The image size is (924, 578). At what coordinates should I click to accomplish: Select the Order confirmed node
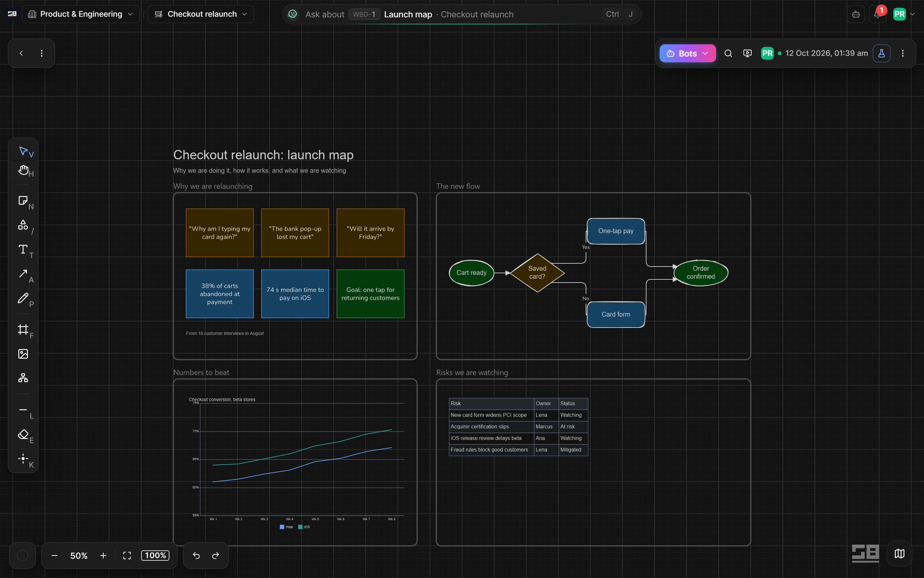tap(701, 273)
